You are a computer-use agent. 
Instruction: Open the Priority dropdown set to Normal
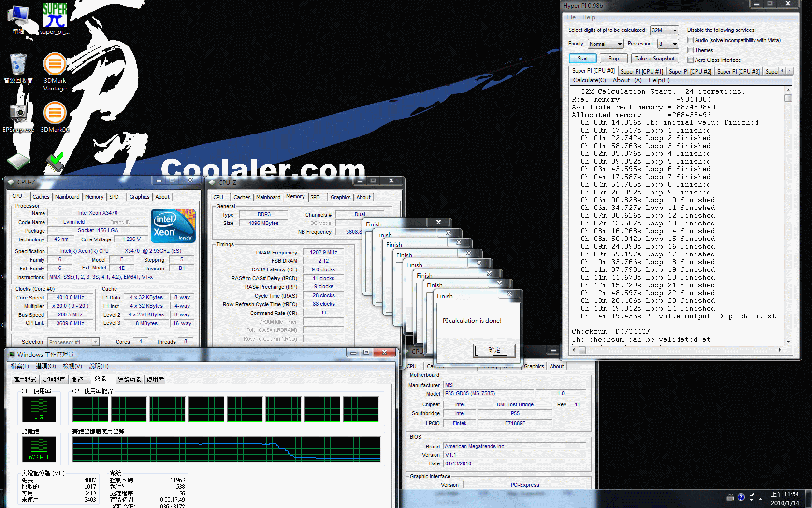[x=606, y=44]
